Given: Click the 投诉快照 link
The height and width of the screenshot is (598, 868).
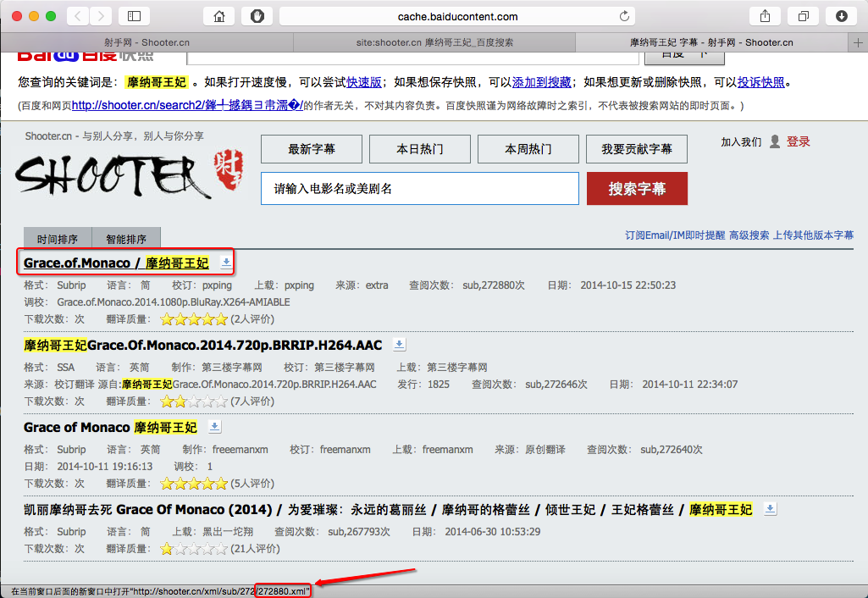Looking at the screenshot, I should point(760,82).
